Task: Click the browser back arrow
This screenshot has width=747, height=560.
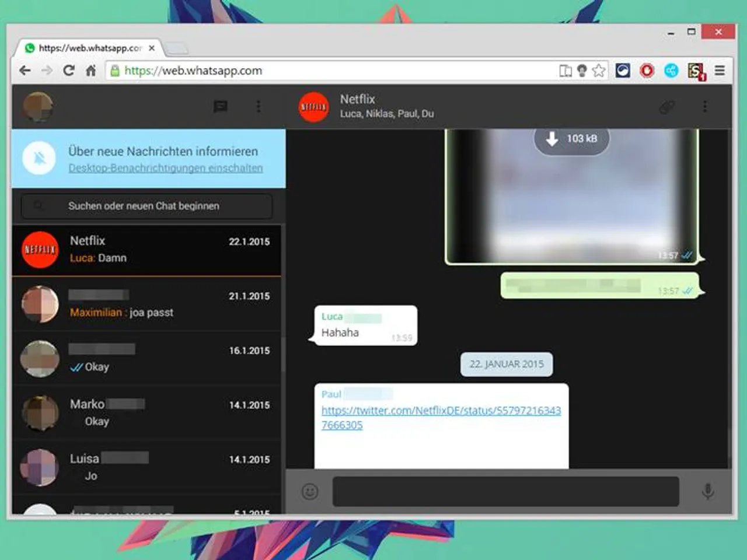Action: coord(25,71)
